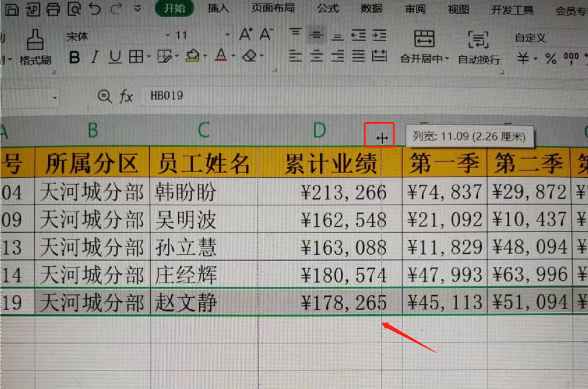Click the distributed alignment icon
The height and width of the screenshot is (389, 588).
pos(379,56)
